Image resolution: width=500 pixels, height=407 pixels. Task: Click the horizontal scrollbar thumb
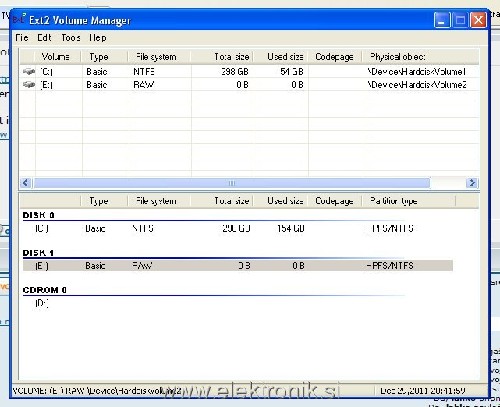click(232, 183)
